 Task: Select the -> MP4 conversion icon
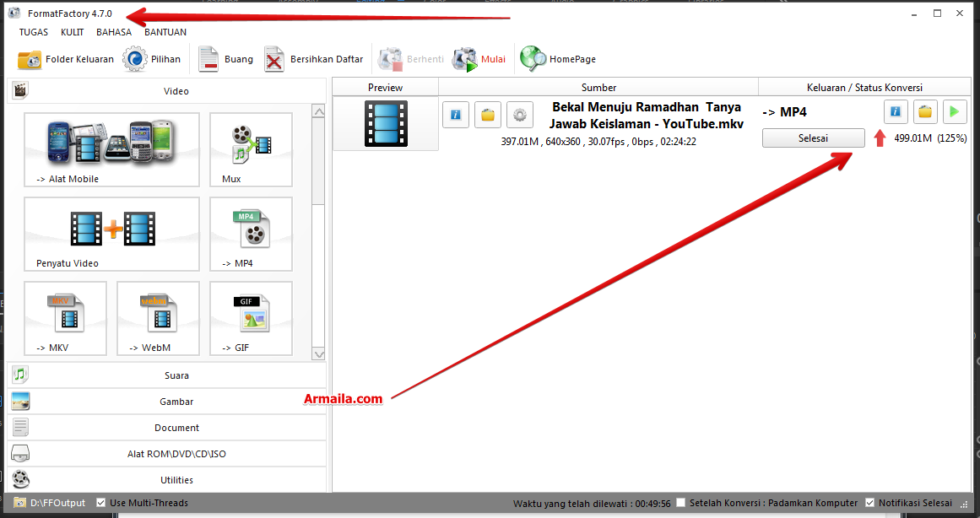click(x=251, y=235)
